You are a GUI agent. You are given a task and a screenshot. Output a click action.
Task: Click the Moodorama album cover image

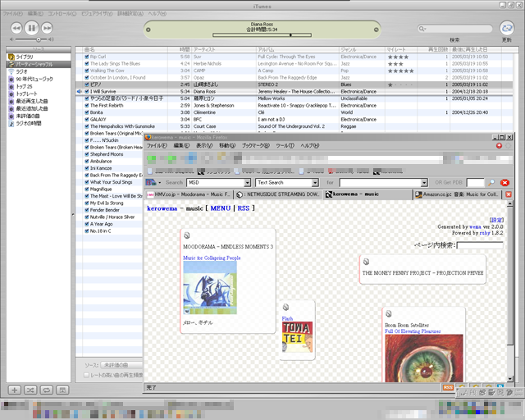click(210, 288)
